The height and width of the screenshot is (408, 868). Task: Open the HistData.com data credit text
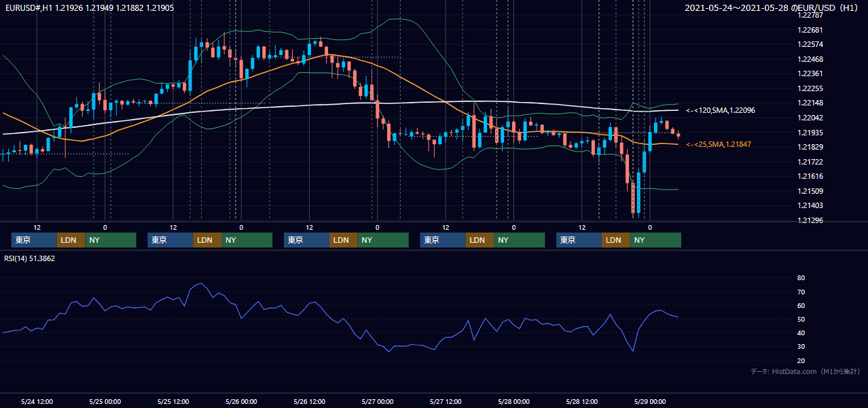806,371
